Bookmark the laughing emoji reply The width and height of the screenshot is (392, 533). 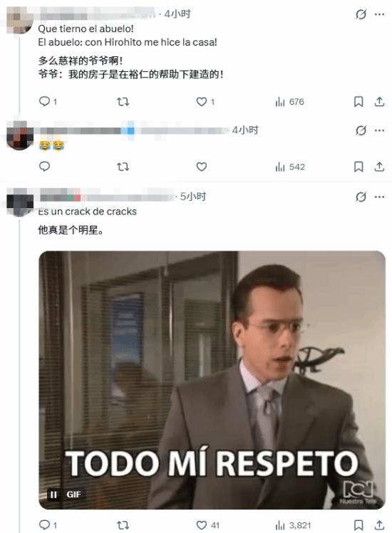pyautogui.click(x=359, y=167)
